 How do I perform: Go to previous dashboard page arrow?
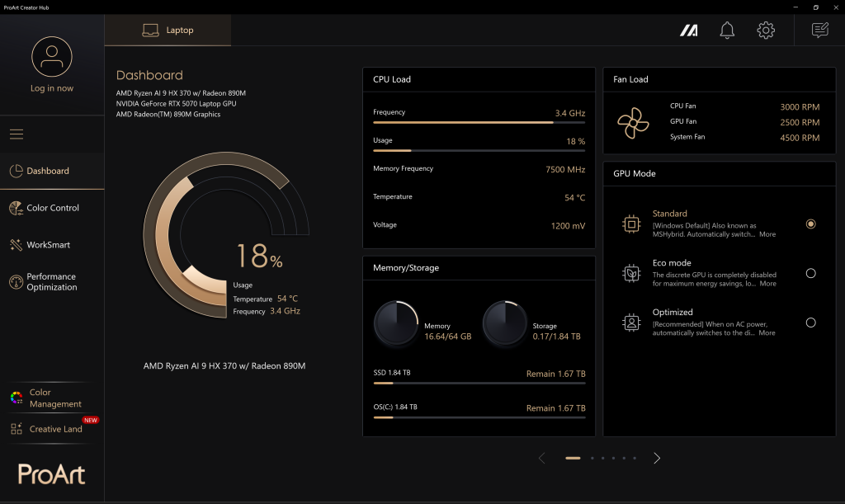[x=541, y=459]
